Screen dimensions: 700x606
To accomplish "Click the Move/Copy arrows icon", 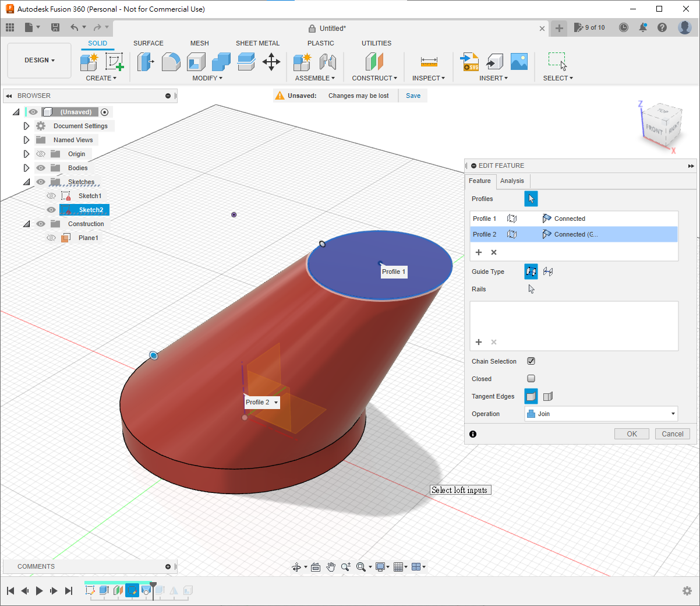I will coord(271,62).
